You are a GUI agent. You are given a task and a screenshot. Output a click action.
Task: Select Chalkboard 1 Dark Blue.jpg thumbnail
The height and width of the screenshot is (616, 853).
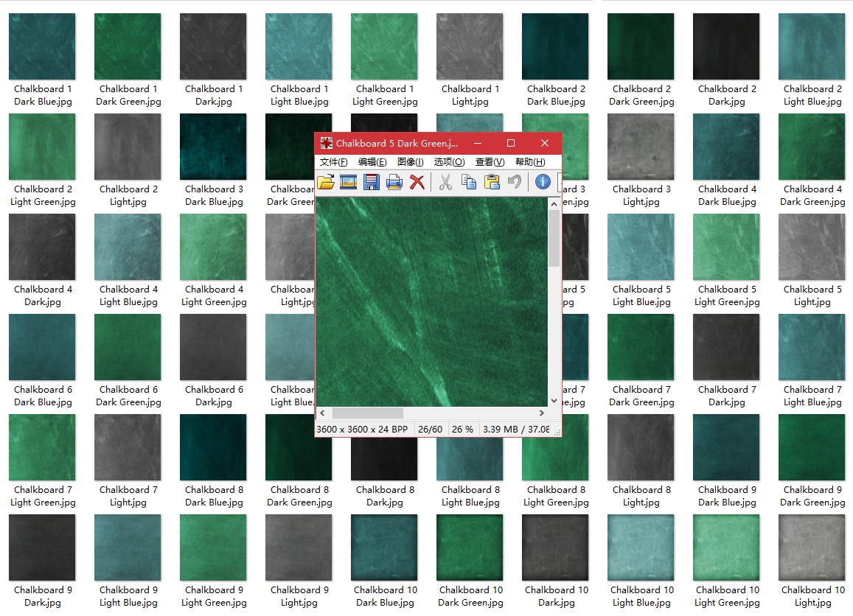(43, 47)
